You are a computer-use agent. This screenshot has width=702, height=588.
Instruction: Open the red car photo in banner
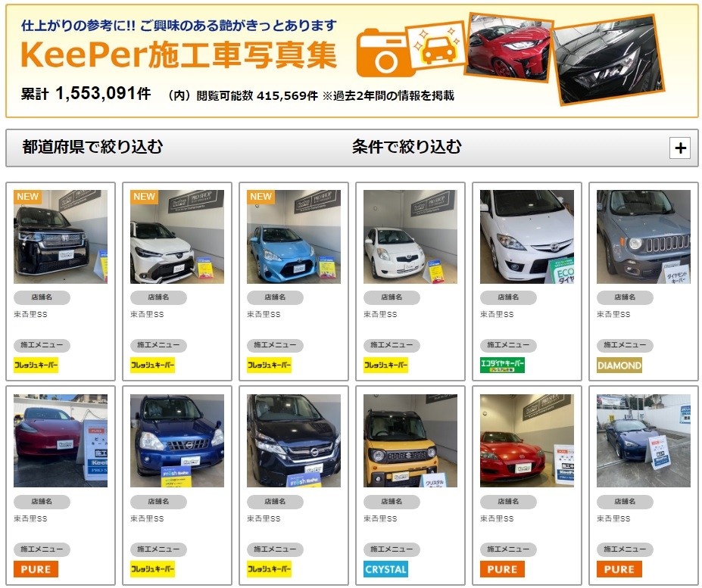coord(509,48)
